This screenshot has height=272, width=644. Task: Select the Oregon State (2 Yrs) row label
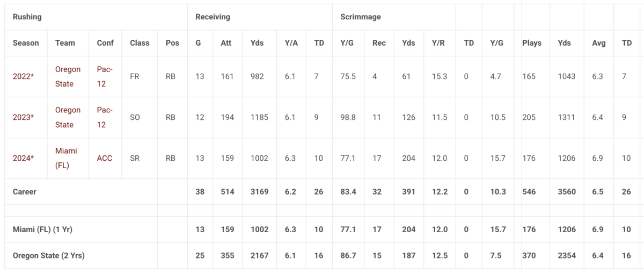click(49, 256)
